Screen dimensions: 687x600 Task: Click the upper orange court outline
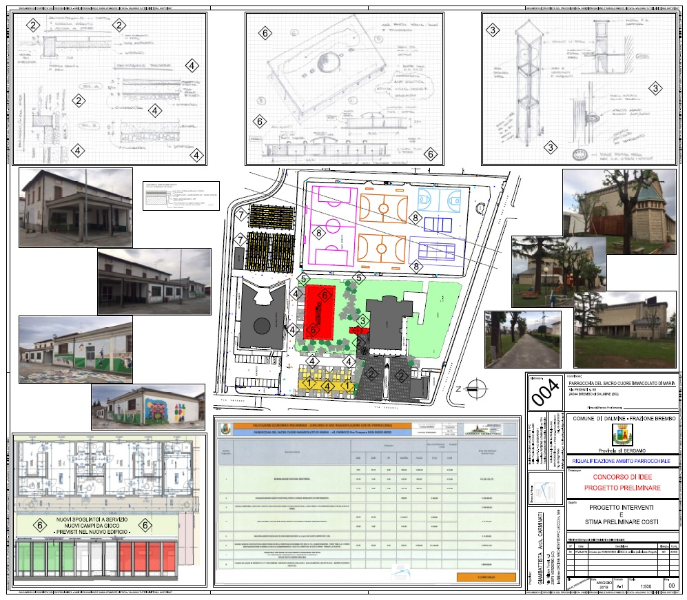click(383, 208)
